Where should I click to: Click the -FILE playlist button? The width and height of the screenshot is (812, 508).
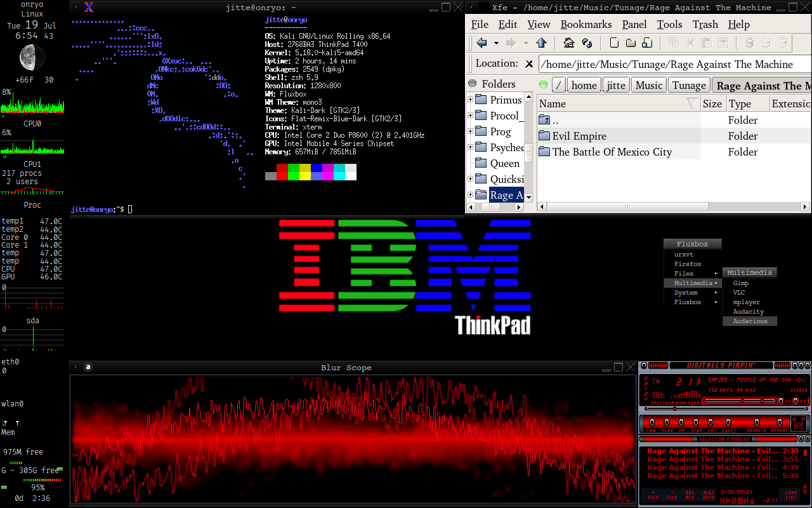click(x=672, y=495)
